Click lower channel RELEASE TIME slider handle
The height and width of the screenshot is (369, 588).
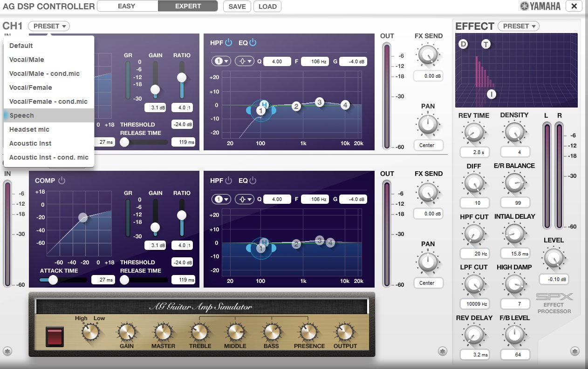pyautogui.click(x=124, y=280)
